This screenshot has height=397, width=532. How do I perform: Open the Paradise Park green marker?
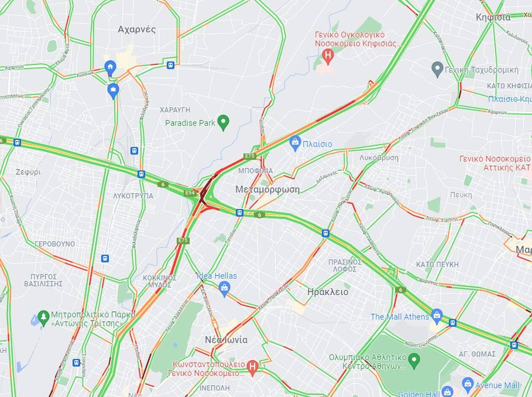pyautogui.click(x=223, y=122)
